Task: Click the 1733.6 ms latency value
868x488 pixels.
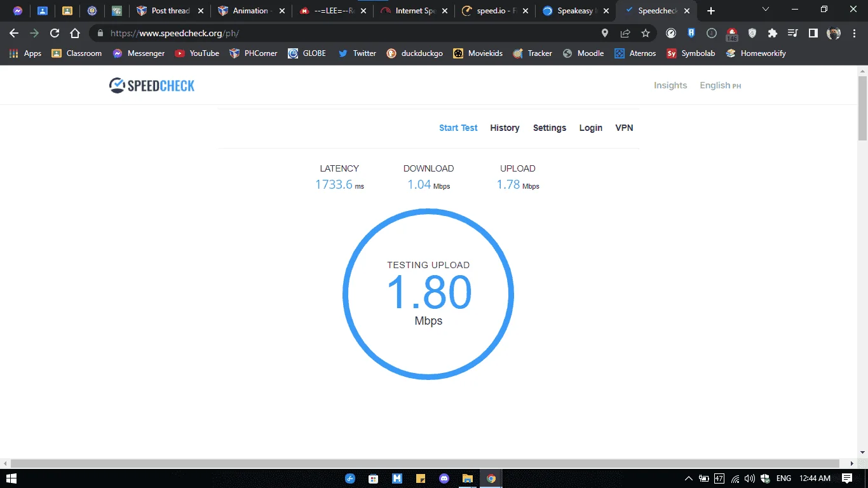Action: (339, 184)
